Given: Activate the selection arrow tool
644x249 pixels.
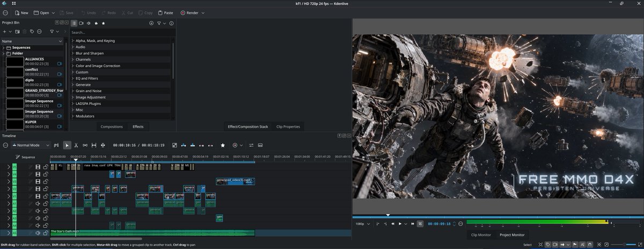Looking at the screenshot, I should click(x=67, y=145).
